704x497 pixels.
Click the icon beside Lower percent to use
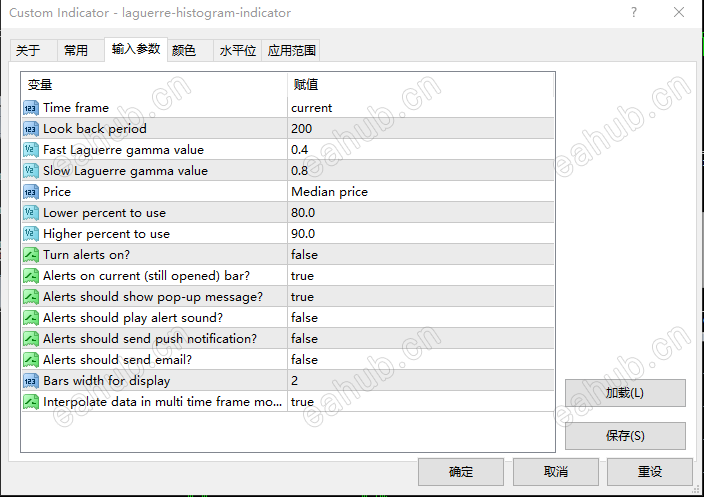pyautogui.click(x=31, y=213)
